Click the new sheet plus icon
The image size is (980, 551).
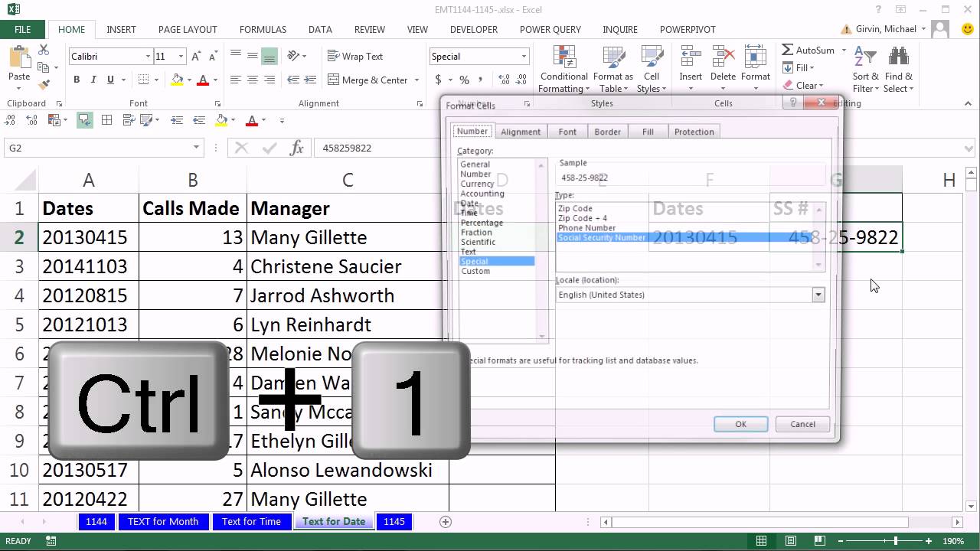(446, 522)
